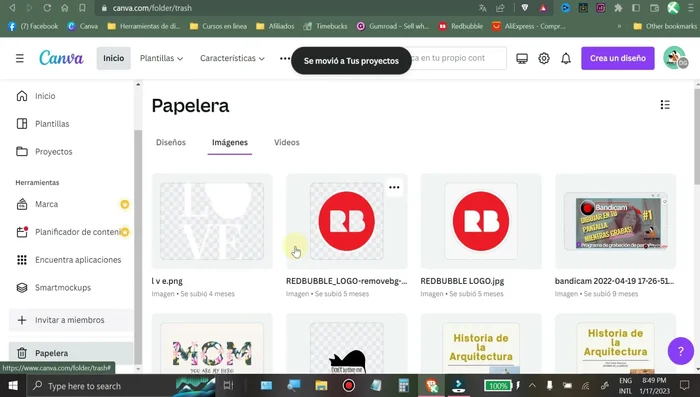The image size is (700, 397).
Task: Click the more options ellipsis in top navigation
Action: (x=284, y=59)
